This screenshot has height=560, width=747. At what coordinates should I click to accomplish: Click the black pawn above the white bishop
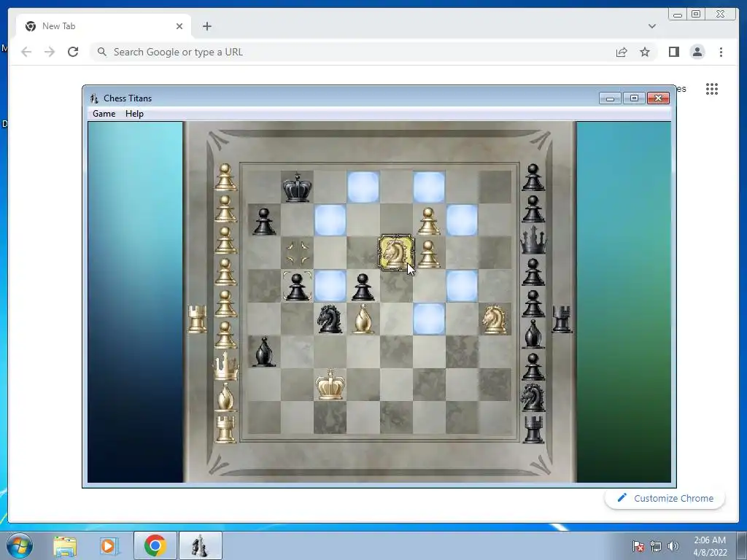click(363, 287)
